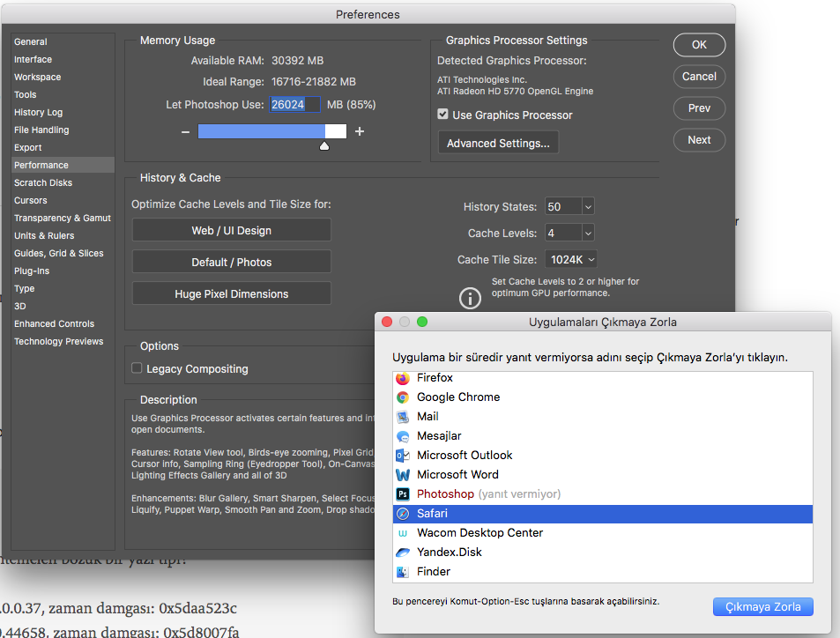Screen dimensions: 840x638
Task: Enable Legacy Compositing checkbox
Action: (x=137, y=368)
